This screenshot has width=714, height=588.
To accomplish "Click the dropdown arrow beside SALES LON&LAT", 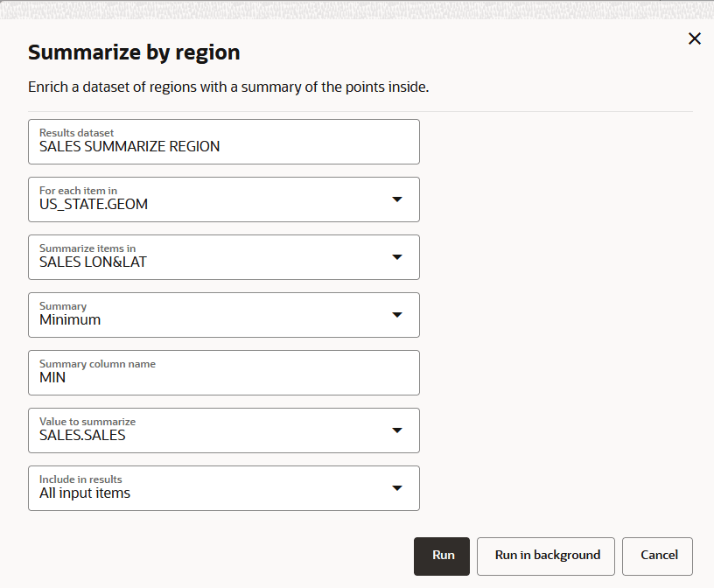I will click(x=397, y=257).
